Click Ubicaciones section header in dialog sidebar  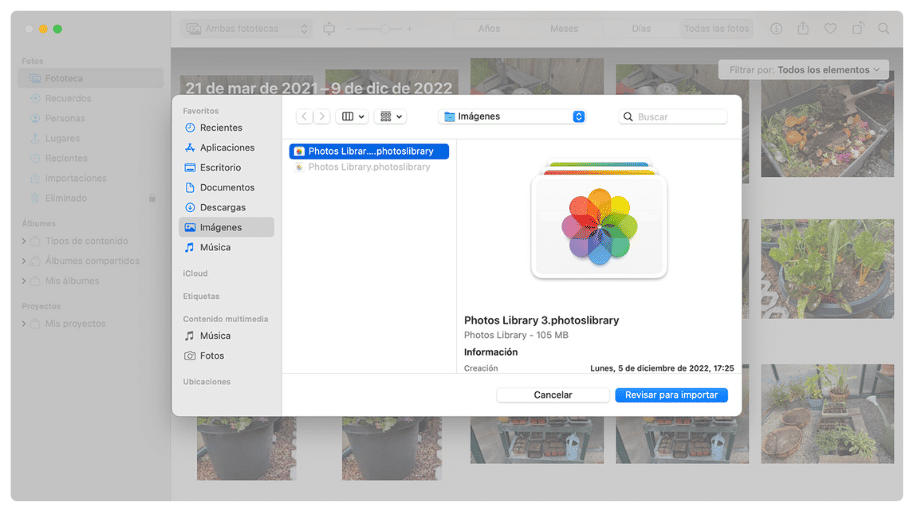coord(206,382)
